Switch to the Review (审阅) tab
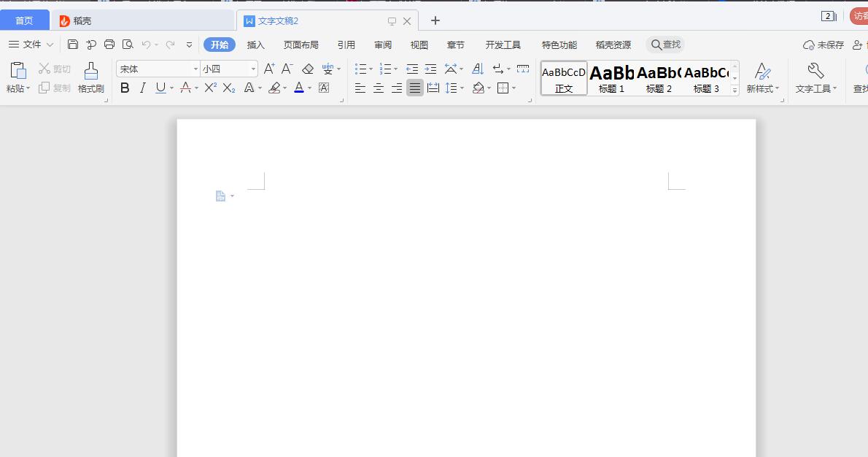 [x=383, y=45]
